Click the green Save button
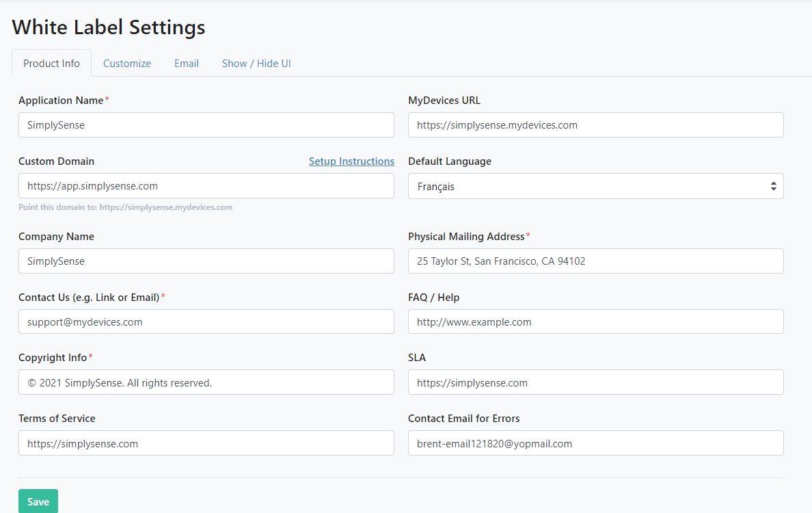This screenshot has width=812, height=513. pos(38,501)
